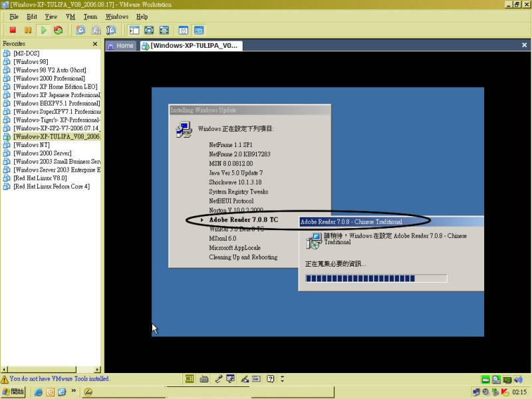The height and width of the screenshot is (399, 532).
Task: Click the taskbar clock showing 02:15
Action: (519, 392)
